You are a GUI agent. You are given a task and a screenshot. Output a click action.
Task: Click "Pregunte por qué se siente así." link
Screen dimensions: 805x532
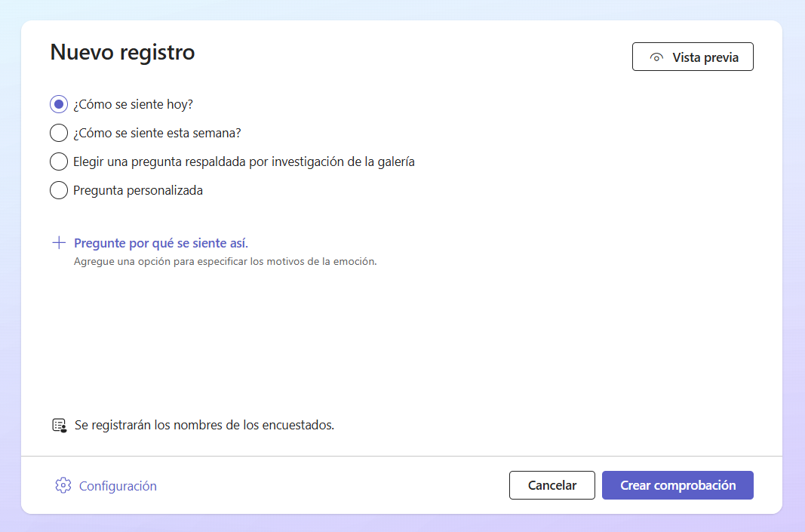161,243
